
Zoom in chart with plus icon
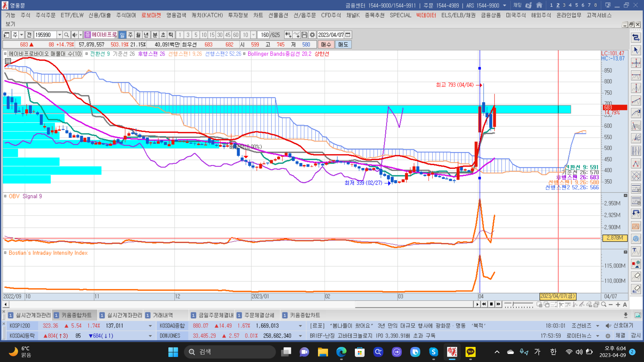[618, 304]
